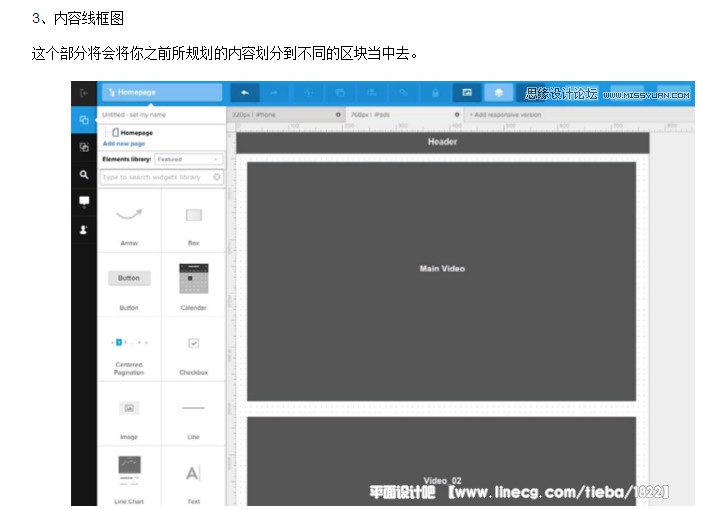Screen dimensions: 703x509
Task: Open the comments icon in the sidebar
Action: pos(84,202)
